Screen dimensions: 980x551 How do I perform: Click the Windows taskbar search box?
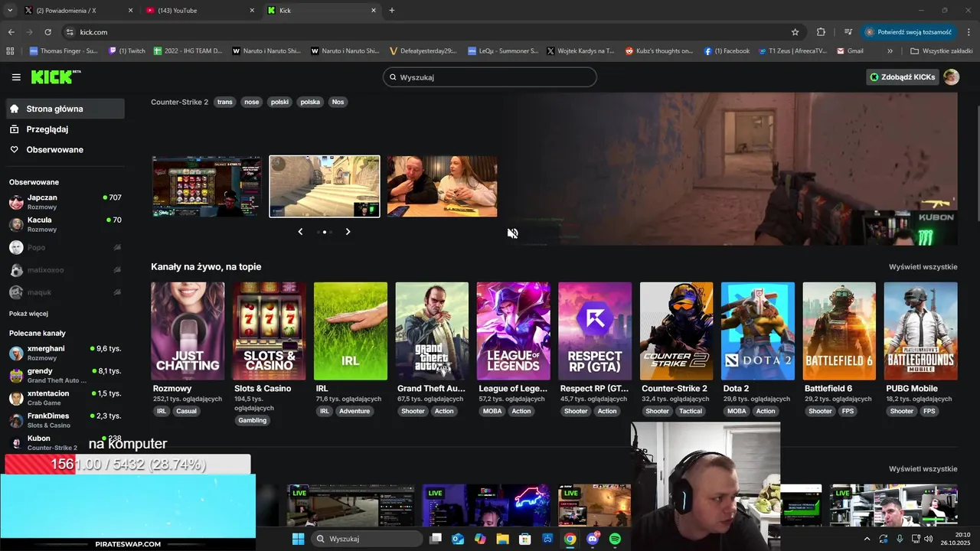tap(367, 539)
